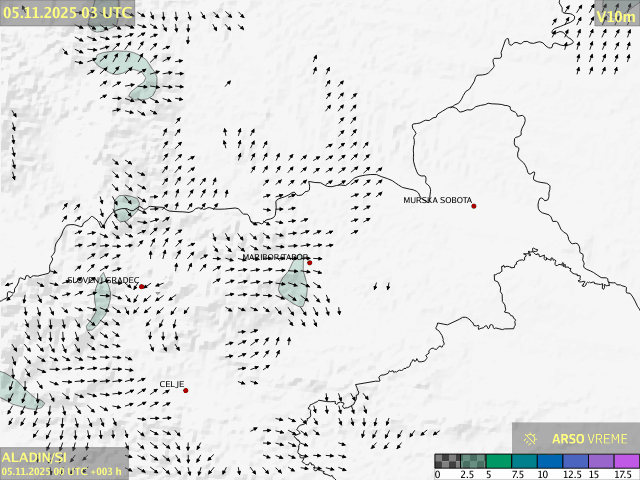Viewport: 640px width, 480px height.
Task: Select the blue 10–12.5 legend swatch
Action: [x=549, y=461]
